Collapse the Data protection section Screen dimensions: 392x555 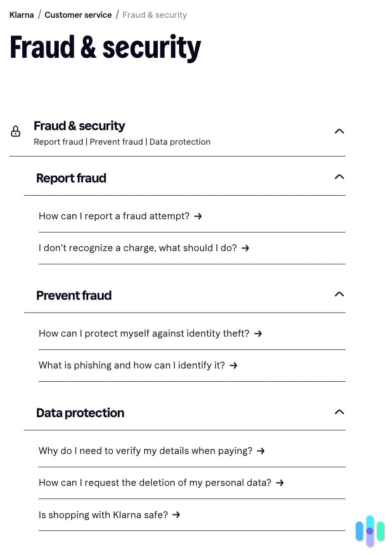[x=339, y=412]
